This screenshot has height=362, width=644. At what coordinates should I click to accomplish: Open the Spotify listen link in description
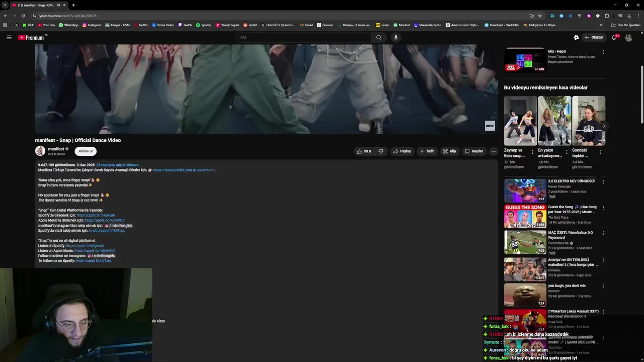tap(96, 215)
